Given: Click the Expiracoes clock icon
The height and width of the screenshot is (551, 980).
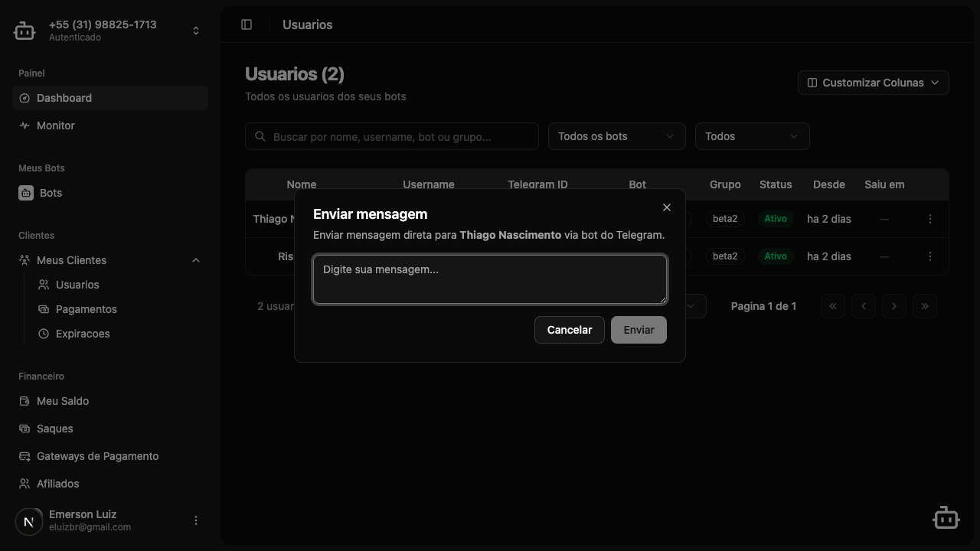Looking at the screenshot, I should [44, 334].
